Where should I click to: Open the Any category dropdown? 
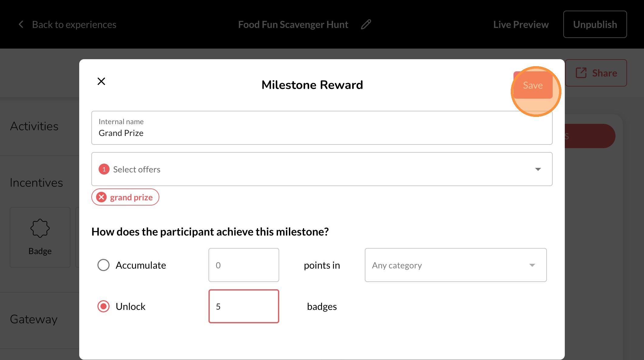tap(455, 265)
